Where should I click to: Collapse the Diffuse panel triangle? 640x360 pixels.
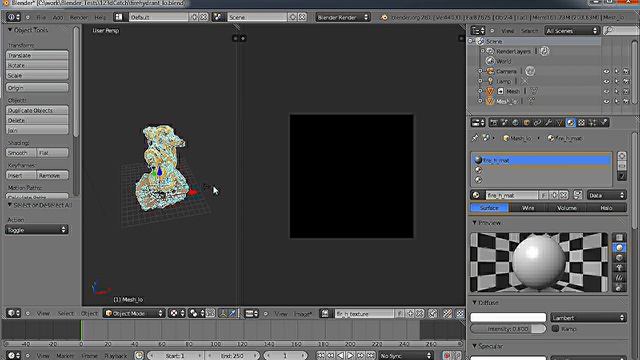click(x=474, y=302)
